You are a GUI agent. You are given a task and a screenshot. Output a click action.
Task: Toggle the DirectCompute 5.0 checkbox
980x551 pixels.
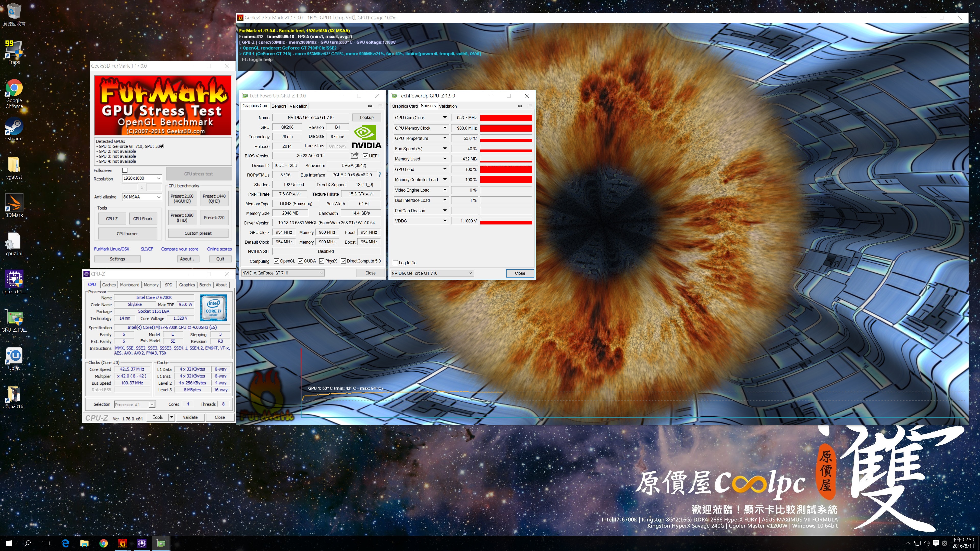[x=343, y=261]
